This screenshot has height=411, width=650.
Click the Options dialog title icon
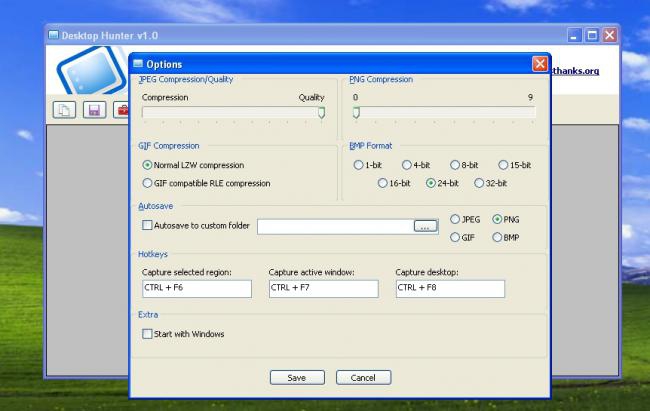pos(138,64)
